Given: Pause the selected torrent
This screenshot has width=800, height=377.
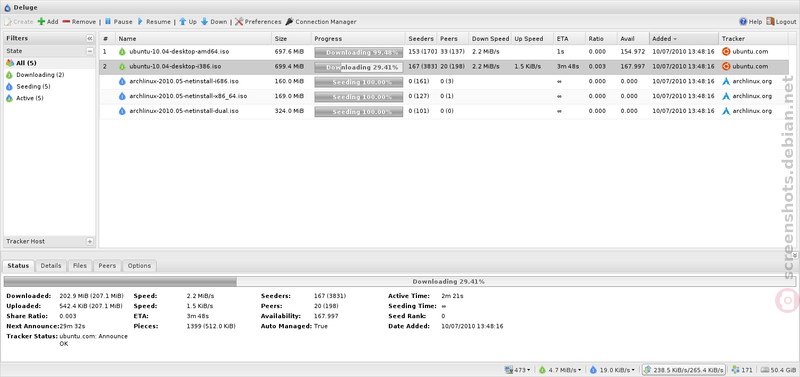Looking at the screenshot, I should coord(118,22).
